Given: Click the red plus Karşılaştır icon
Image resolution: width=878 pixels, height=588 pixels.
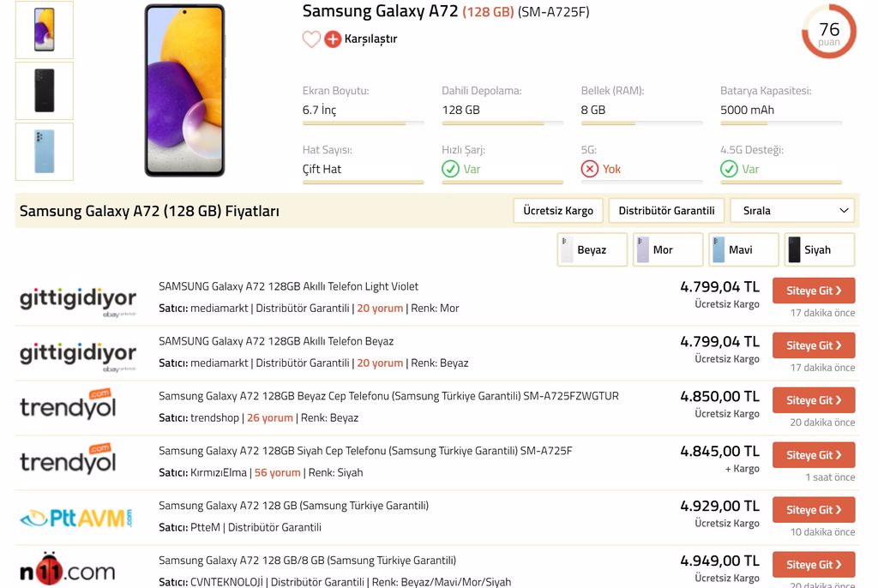Looking at the screenshot, I should coord(333,39).
